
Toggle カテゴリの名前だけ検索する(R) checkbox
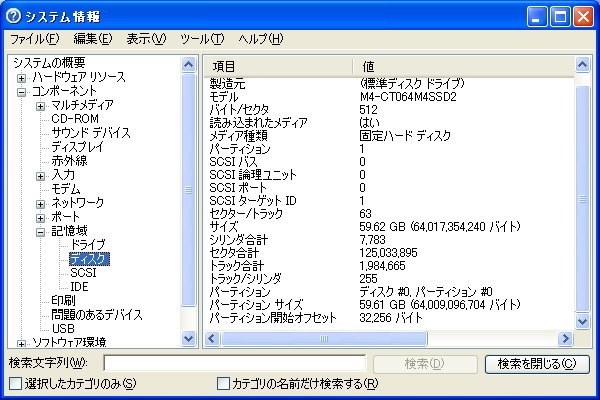point(223,384)
